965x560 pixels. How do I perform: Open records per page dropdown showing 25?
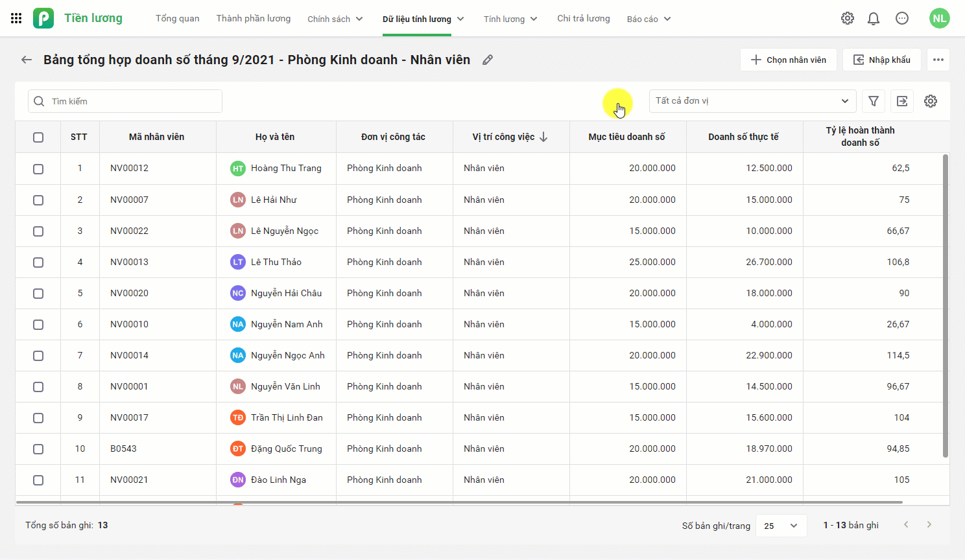[x=781, y=526]
